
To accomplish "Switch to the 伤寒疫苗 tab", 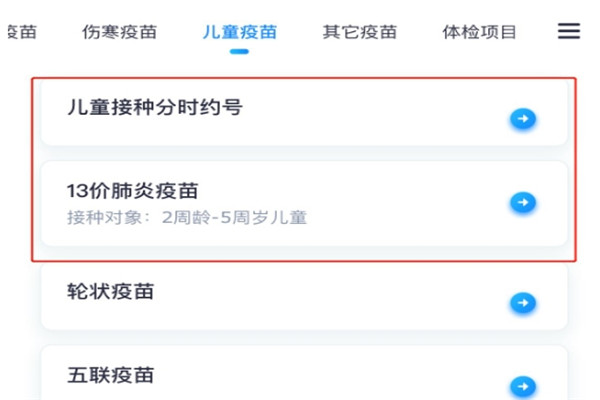I will pos(119,32).
